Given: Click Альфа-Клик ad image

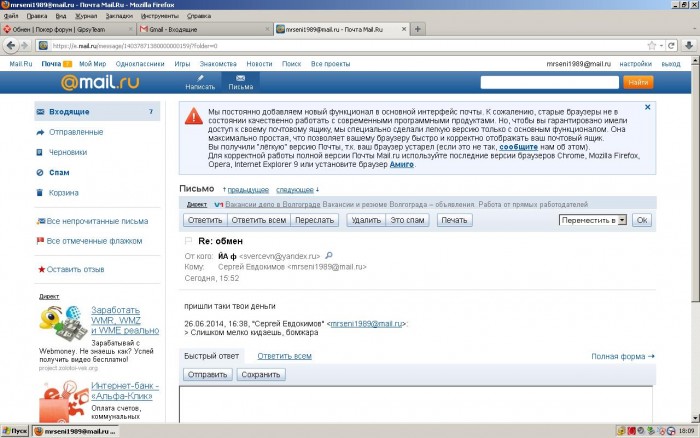Looking at the screenshot, I should coord(64,401).
